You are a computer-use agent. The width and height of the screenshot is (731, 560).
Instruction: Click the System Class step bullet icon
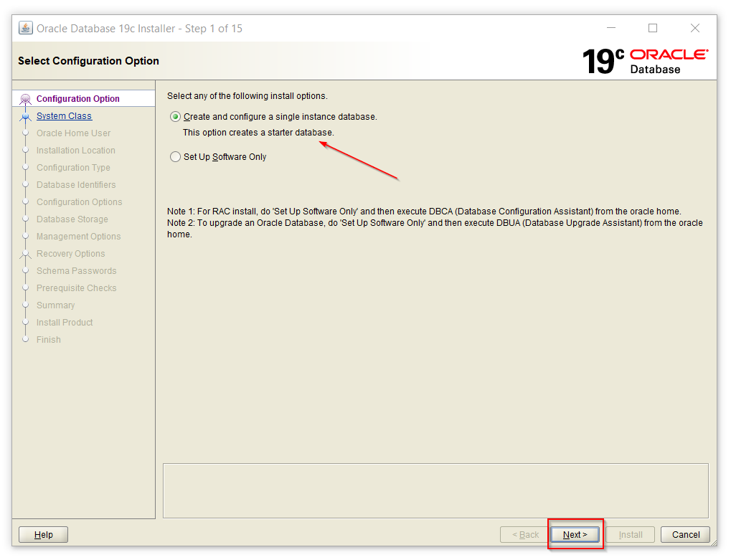[x=26, y=117]
